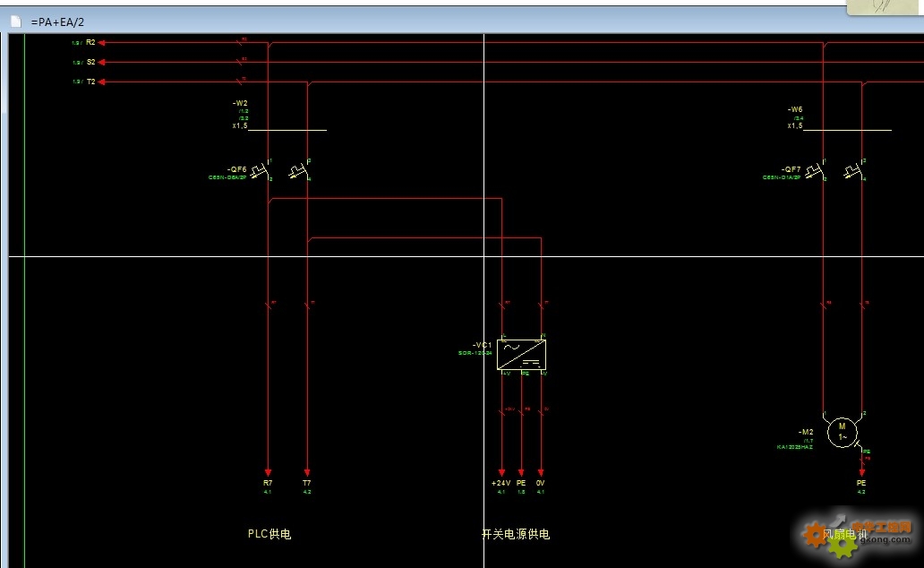Click the red arrow beside T2
This screenshot has height=568, width=924.
coord(101,82)
